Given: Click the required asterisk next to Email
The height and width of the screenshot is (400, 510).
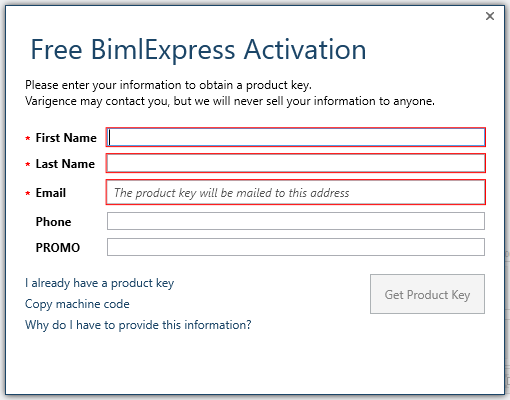Looking at the screenshot, I should (x=28, y=193).
